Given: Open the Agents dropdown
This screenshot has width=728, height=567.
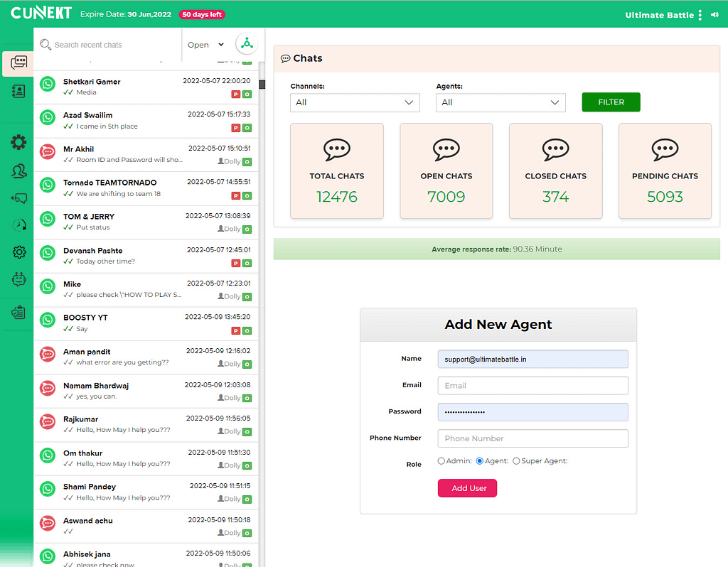Looking at the screenshot, I should (x=500, y=102).
